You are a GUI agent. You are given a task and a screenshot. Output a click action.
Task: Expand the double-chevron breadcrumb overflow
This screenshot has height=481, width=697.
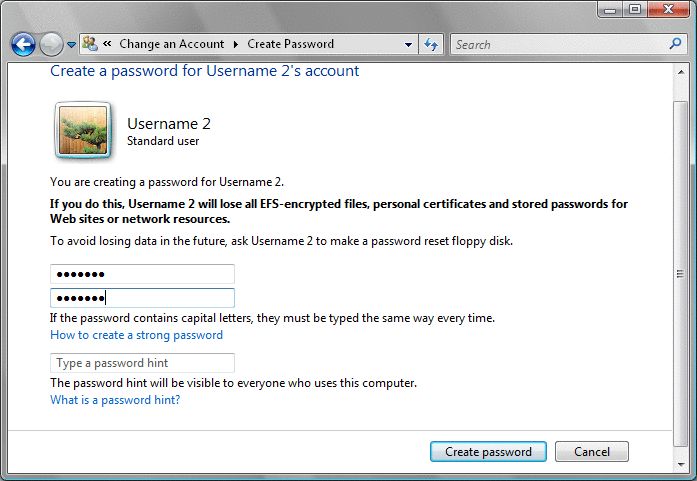pos(106,44)
